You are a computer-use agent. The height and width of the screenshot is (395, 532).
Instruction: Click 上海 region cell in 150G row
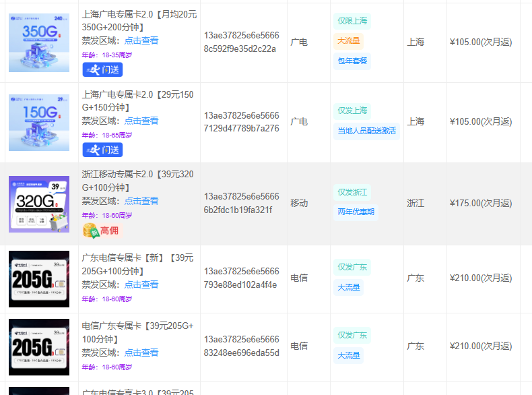415,121
